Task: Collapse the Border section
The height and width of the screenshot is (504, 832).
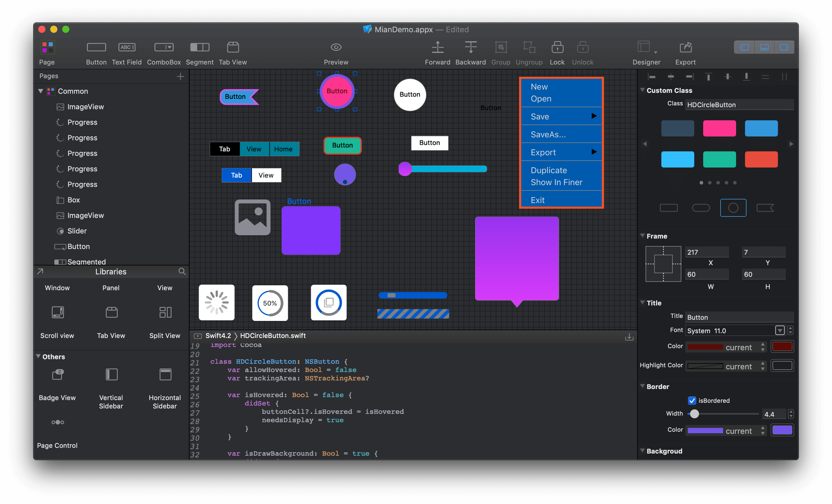Action: coord(642,386)
